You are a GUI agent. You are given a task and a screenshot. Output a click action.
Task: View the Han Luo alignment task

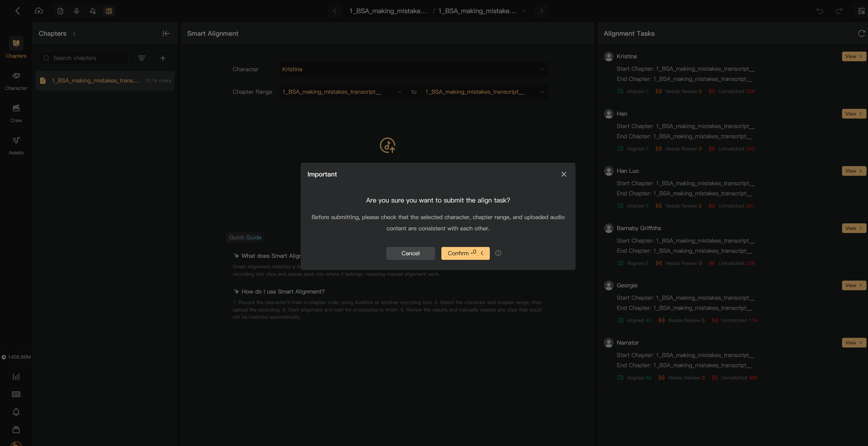click(854, 171)
